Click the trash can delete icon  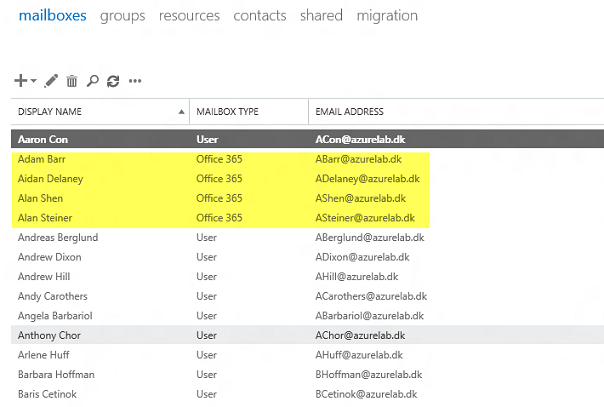point(72,81)
